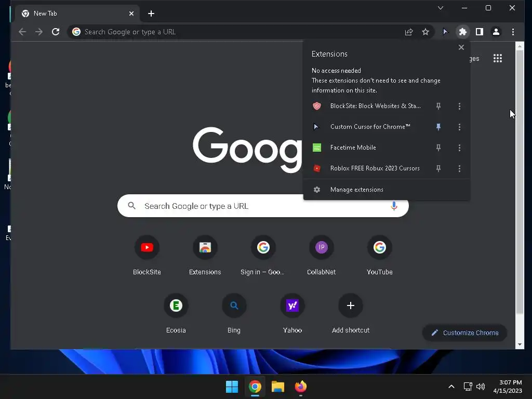Share this page via the share icon
This screenshot has height=399, width=532.
pos(409,32)
